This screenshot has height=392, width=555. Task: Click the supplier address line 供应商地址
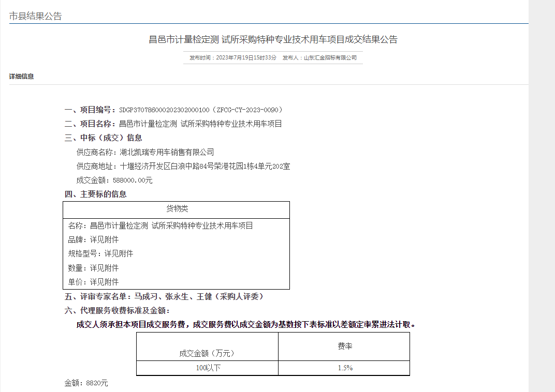point(183,166)
